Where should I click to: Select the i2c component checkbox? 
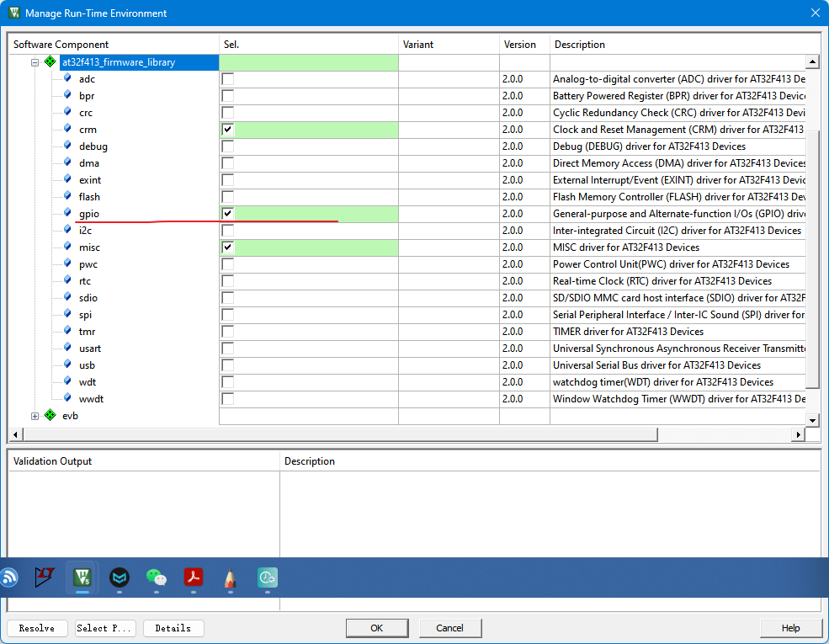tap(228, 231)
